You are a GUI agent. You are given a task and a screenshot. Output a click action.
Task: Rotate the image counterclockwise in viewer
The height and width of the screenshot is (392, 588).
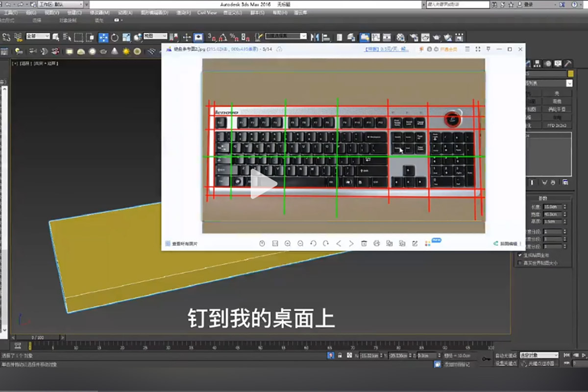[313, 244]
